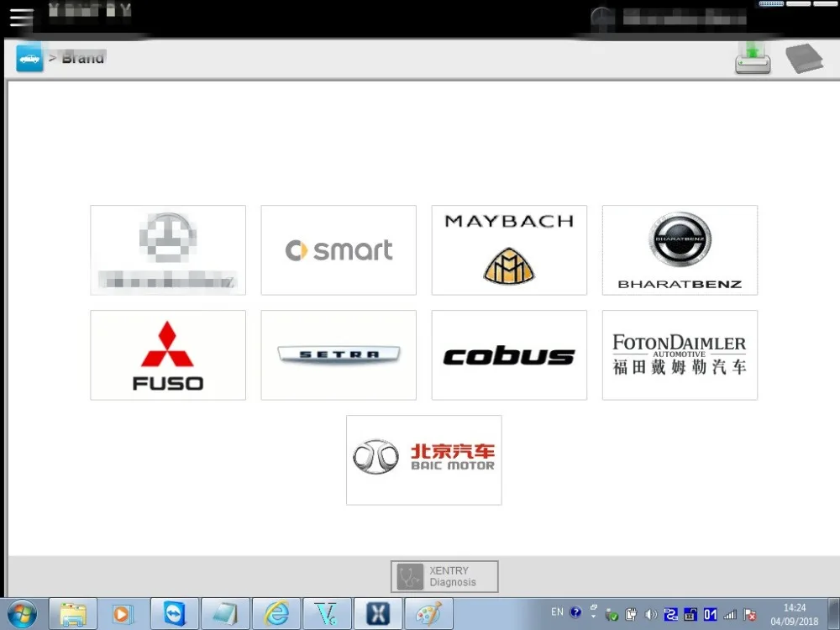Switch to the XENTRY X taskbar icon

point(378,615)
